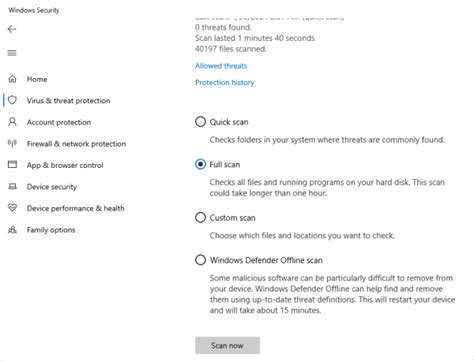Screen dimensions: 474x361
Task: Open the Protection history link
Action: (225, 82)
